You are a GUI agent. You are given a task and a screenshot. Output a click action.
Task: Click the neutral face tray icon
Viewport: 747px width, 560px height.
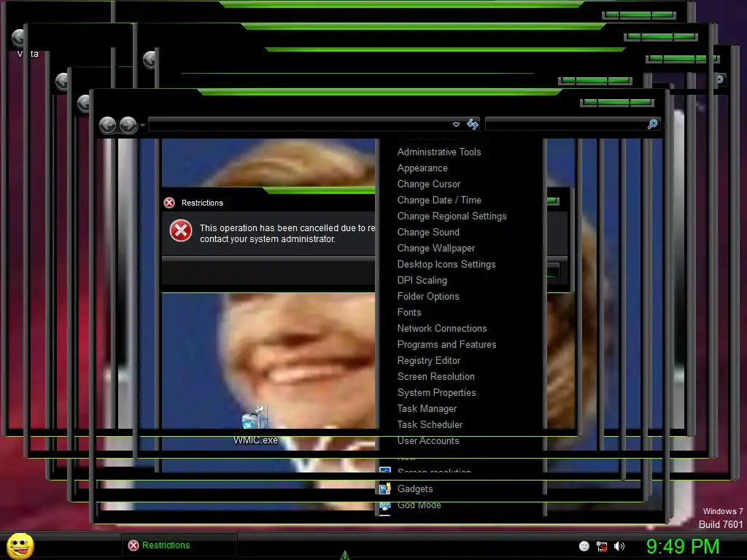click(584, 546)
